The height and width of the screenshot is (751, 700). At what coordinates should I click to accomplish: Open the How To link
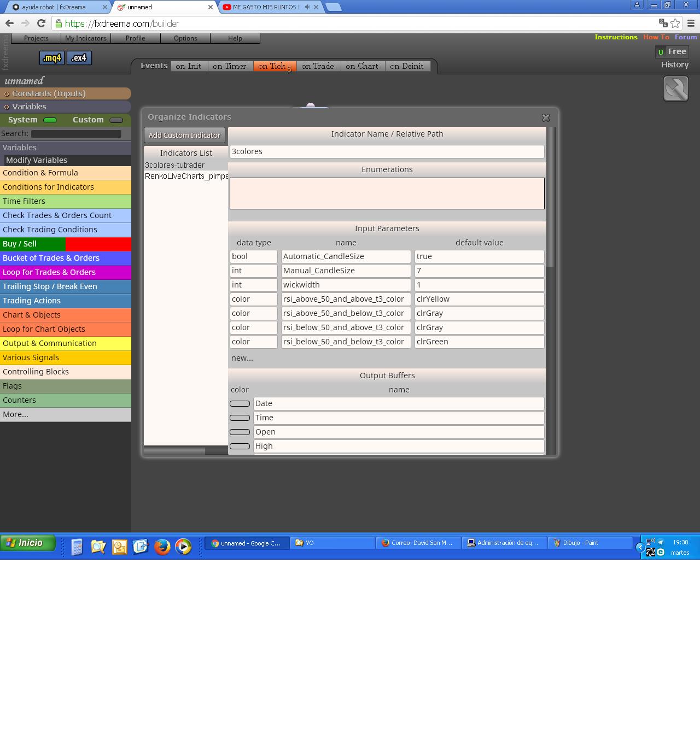tap(656, 37)
